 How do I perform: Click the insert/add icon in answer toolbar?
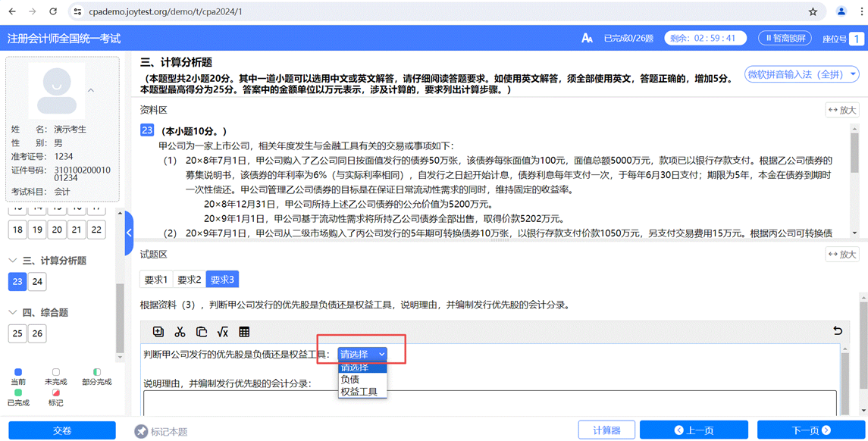coord(159,332)
